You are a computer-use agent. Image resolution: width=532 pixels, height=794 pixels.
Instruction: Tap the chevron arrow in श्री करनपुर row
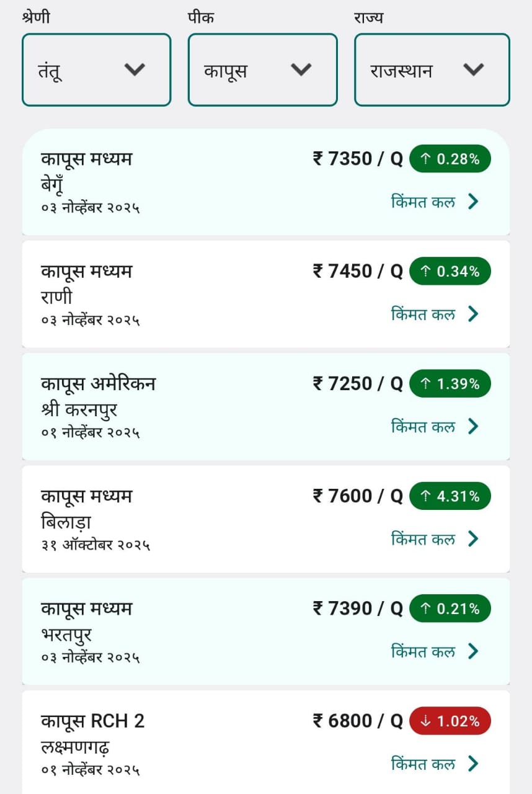coord(473,426)
